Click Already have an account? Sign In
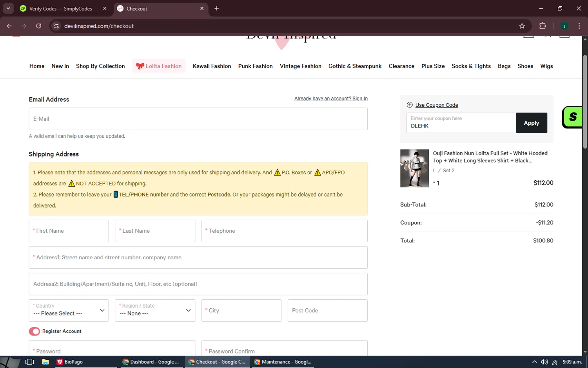Viewport: 588px width, 368px height. point(331,98)
